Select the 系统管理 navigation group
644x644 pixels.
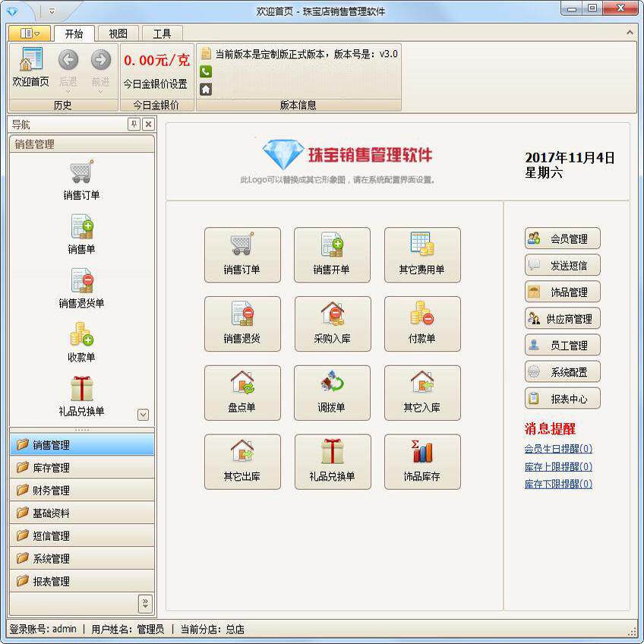pyautogui.click(x=82, y=559)
